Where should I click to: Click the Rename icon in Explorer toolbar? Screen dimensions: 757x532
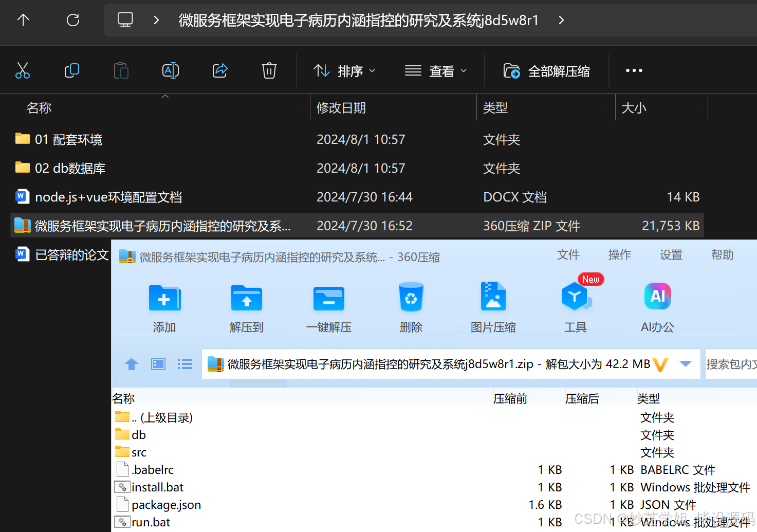171,70
